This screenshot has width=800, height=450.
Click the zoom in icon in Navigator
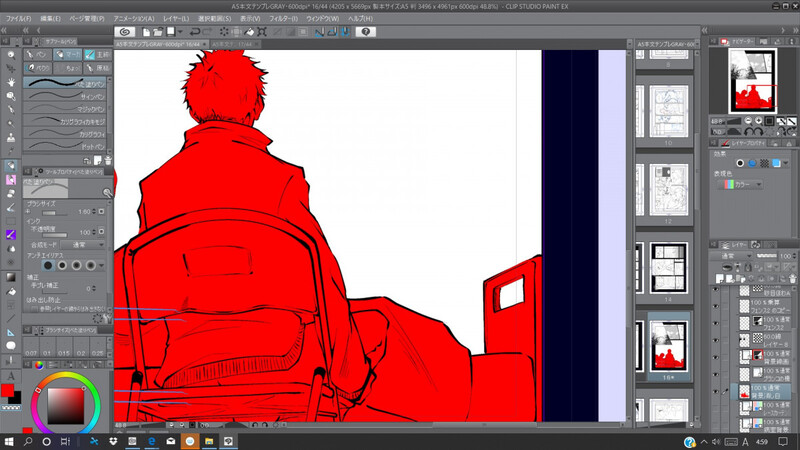pos(758,121)
